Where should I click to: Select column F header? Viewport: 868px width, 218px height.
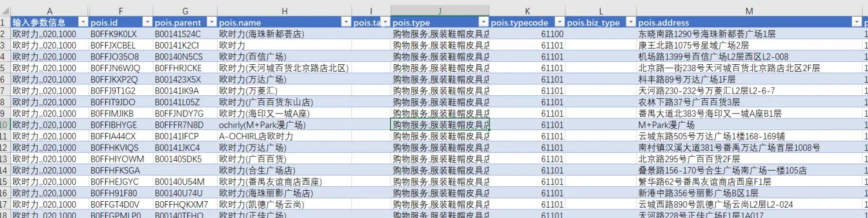point(121,11)
